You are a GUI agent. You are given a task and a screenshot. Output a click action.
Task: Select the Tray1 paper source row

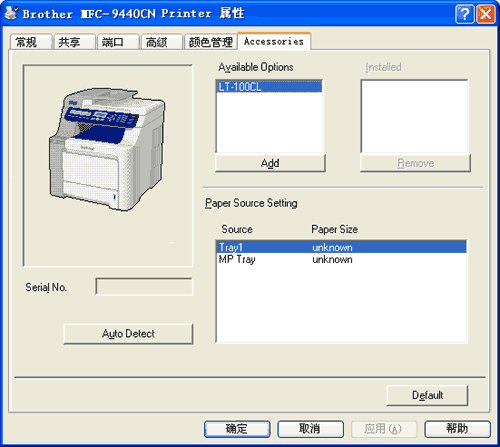pyautogui.click(x=341, y=247)
